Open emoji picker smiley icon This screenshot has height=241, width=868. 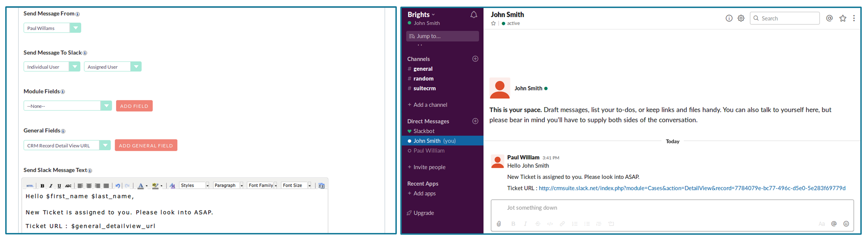(x=846, y=224)
